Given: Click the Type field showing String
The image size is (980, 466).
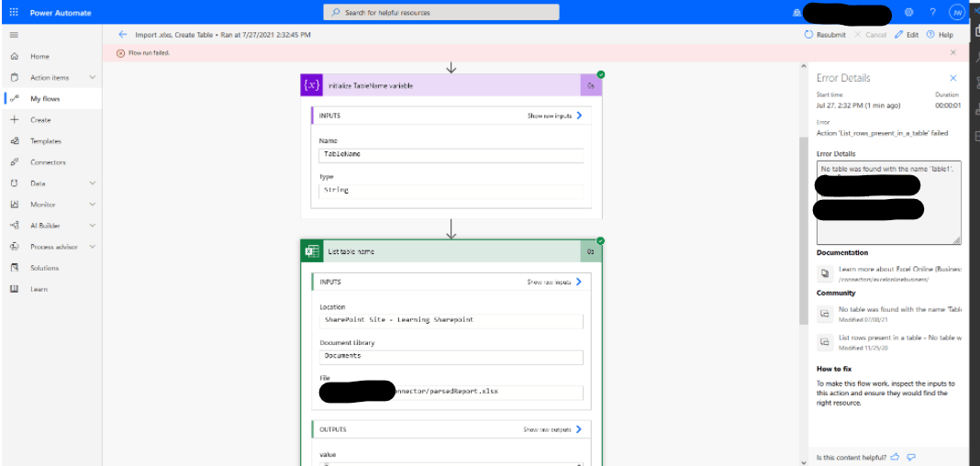Looking at the screenshot, I should [451, 191].
